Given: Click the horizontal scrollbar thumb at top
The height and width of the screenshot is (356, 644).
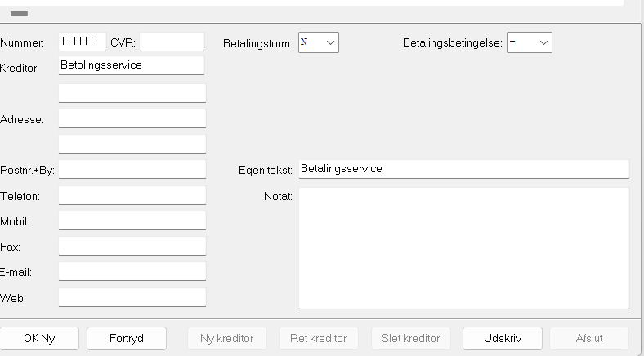Looking at the screenshot, I should pos(19,14).
